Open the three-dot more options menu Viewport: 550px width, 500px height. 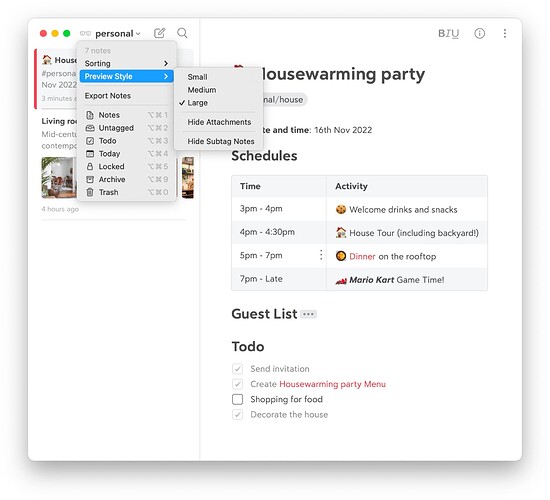pos(505,33)
